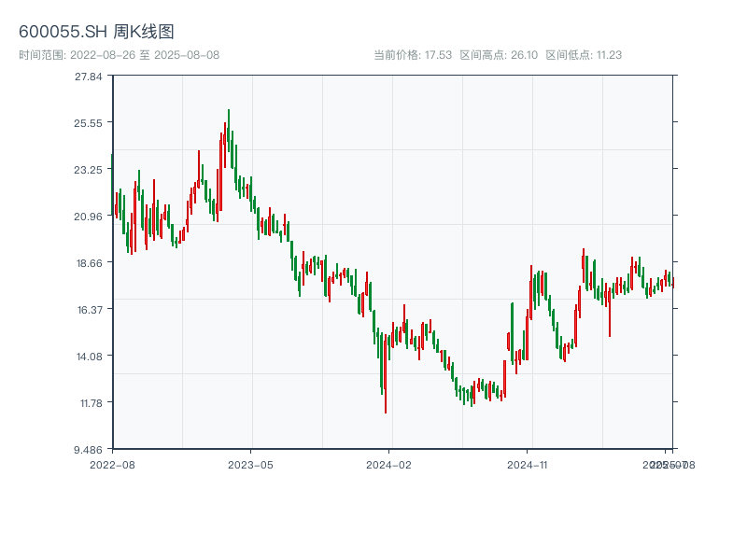Select the 时间范围 date range text

click(x=120, y=55)
